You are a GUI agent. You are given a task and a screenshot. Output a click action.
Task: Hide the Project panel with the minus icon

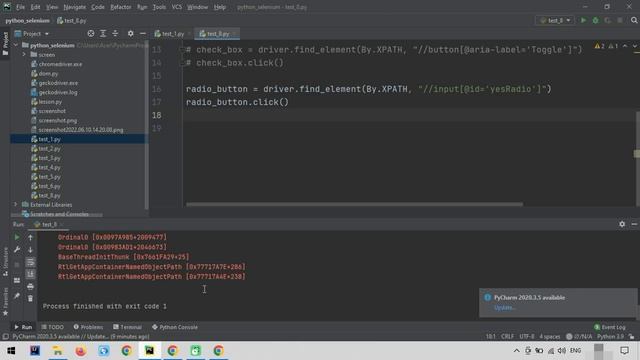click(x=143, y=33)
